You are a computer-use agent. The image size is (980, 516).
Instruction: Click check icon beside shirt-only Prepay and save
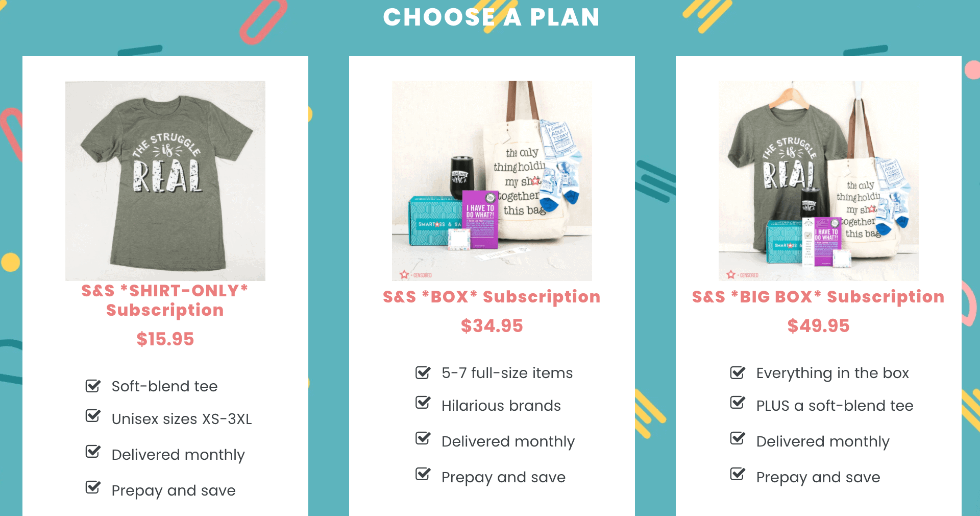pos(93,487)
